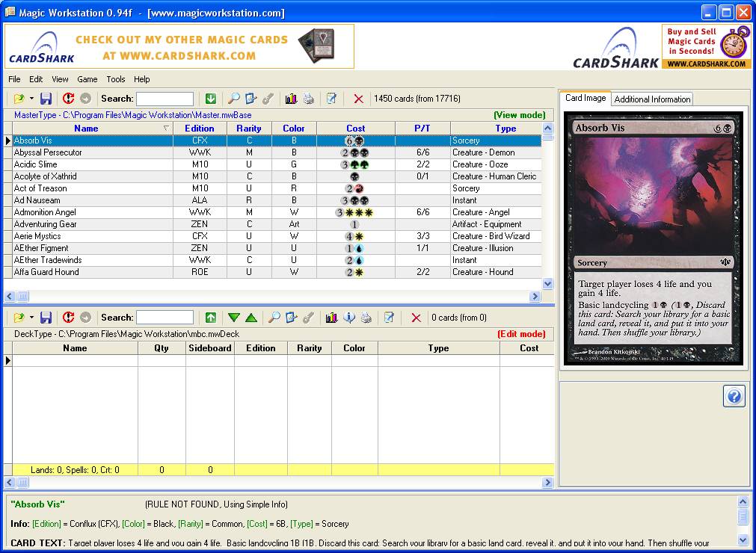The width and height of the screenshot is (756, 553).
Task: Open the Game menu
Action: (x=87, y=79)
